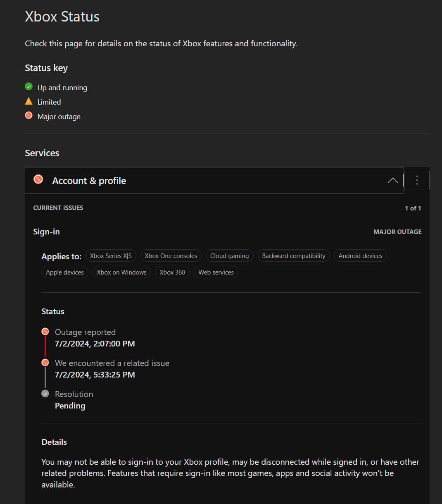Click the orange Limited warning triangle icon
This screenshot has height=504, width=442.
[x=29, y=101]
